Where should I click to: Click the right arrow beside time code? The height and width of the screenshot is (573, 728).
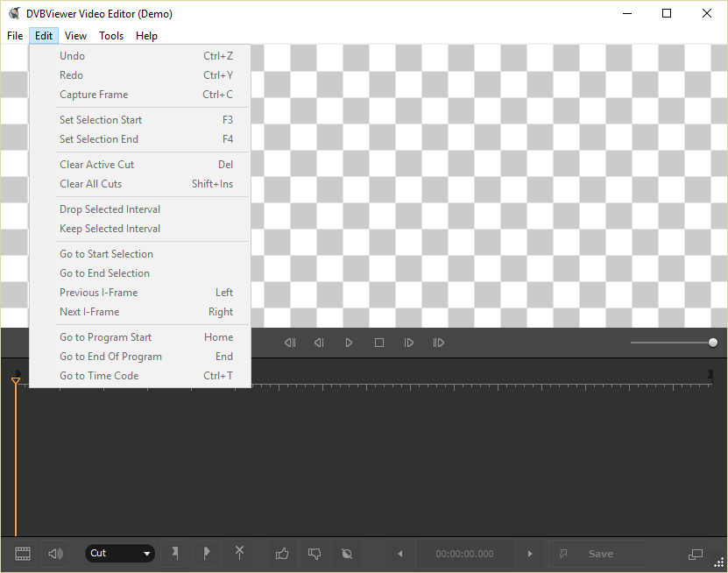[x=530, y=554]
